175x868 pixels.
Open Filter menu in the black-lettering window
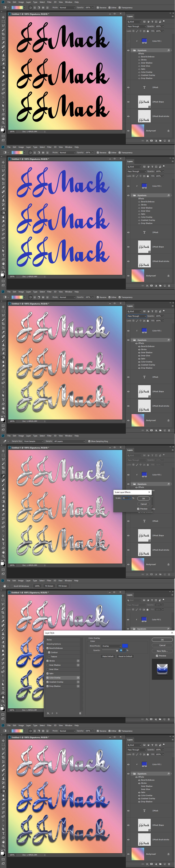(x=49, y=2)
